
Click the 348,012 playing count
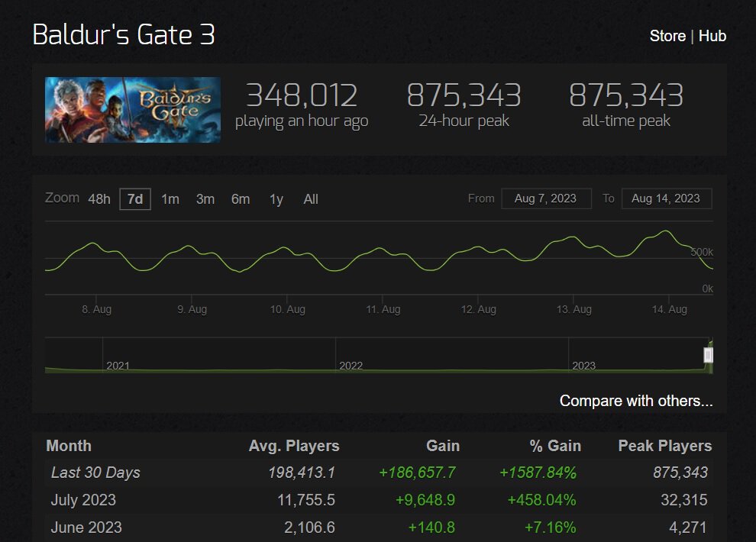click(x=302, y=95)
